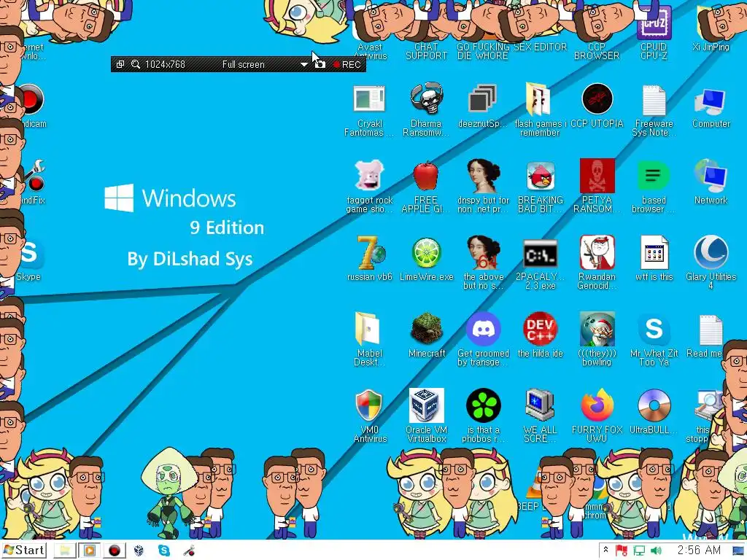Open the media player taskbar button

pyautogui.click(x=89, y=551)
